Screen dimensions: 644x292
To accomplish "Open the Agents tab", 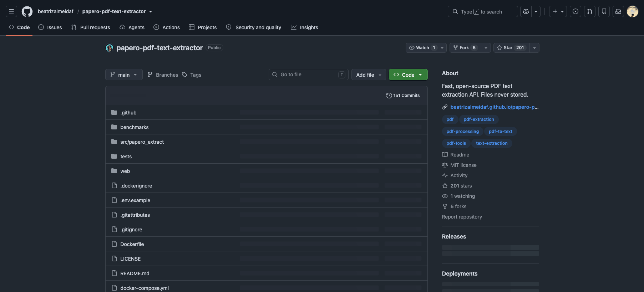I will tap(132, 27).
